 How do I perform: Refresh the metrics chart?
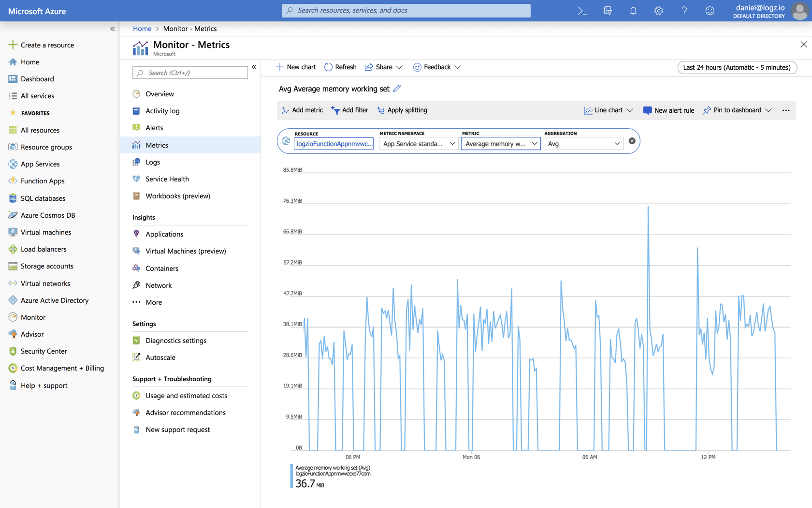(340, 67)
